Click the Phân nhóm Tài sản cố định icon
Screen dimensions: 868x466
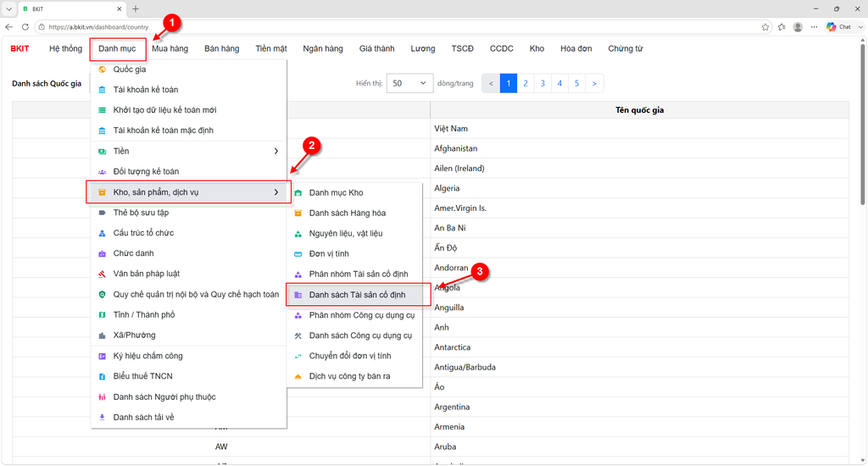pos(298,274)
